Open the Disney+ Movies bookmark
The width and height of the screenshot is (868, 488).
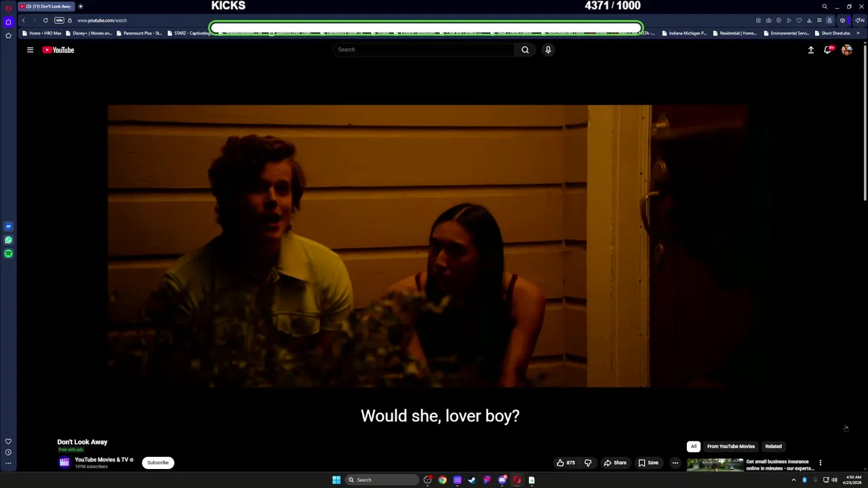pyautogui.click(x=88, y=33)
